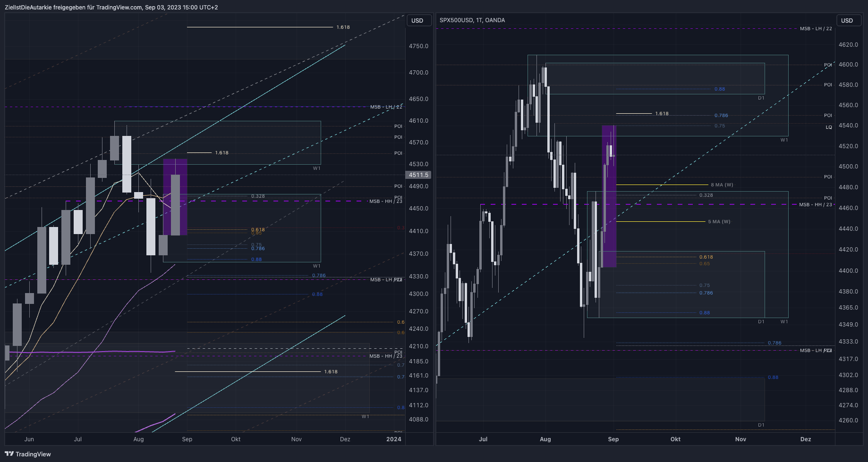Click the TradingView logo at the bottom
868x462 pixels.
[28, 454]
